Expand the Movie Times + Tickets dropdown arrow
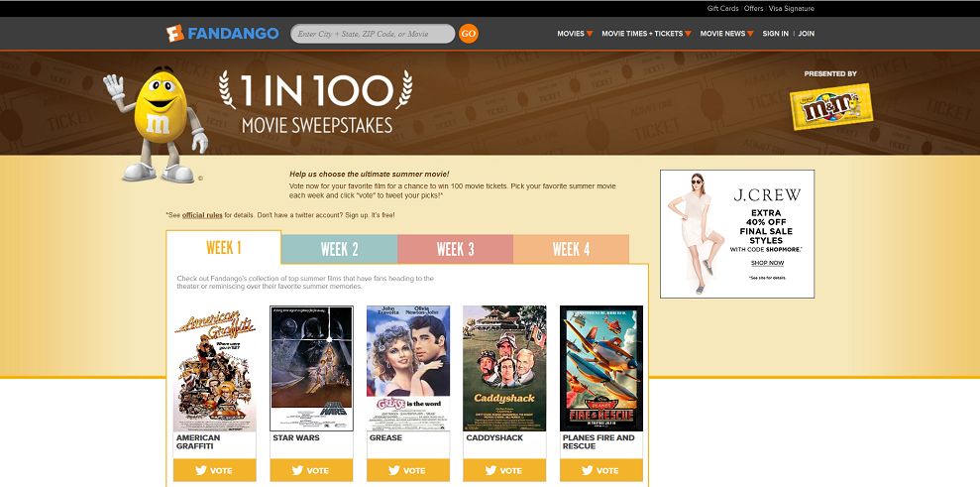The height and width of the screenshot is (487, 980). (688, 34)
